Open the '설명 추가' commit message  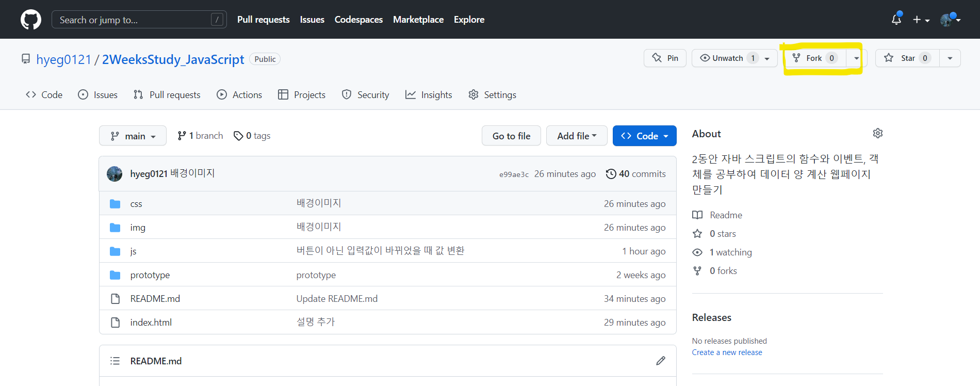coord(316,323)
